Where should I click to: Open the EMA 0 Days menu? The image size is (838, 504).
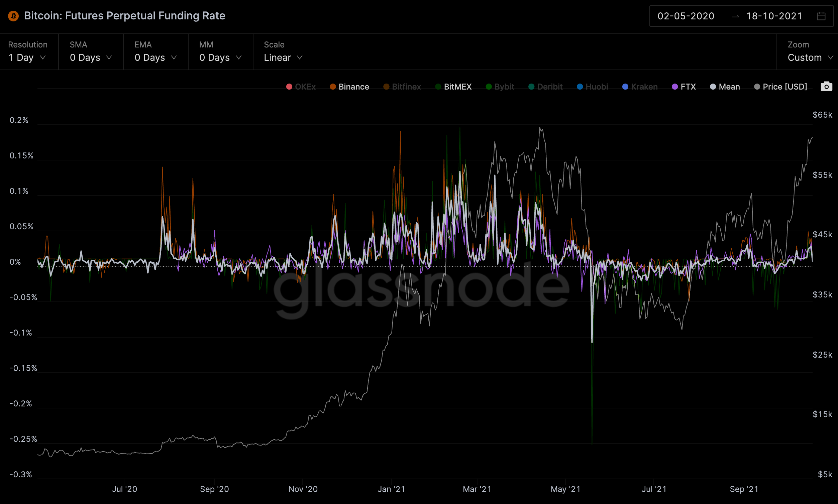[155, 57]
